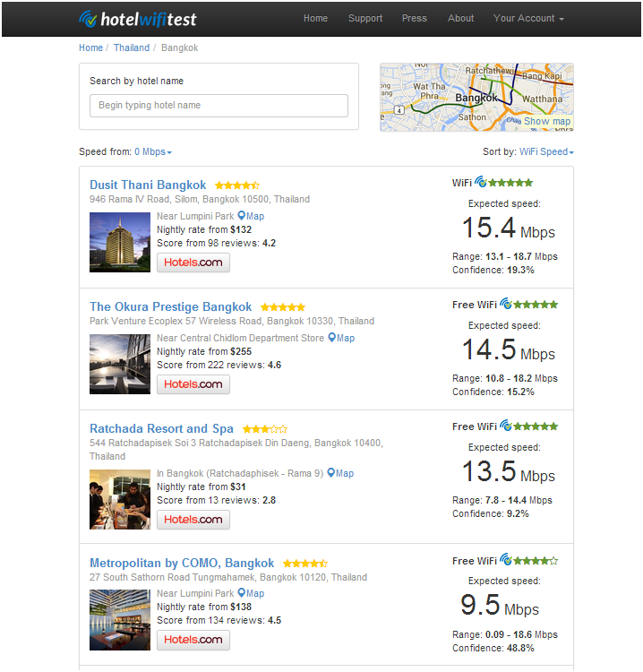Click the Free WiFi icon for Metropolitan by COMO
The image size is (643, 672).
pyautogui.click(x=506, y=561)
